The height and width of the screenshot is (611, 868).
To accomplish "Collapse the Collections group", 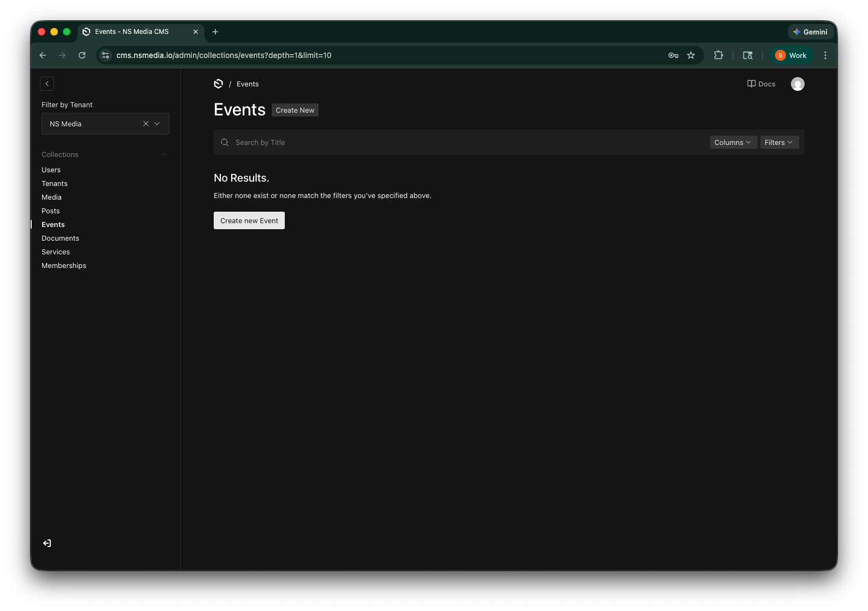I will (163, 155).
